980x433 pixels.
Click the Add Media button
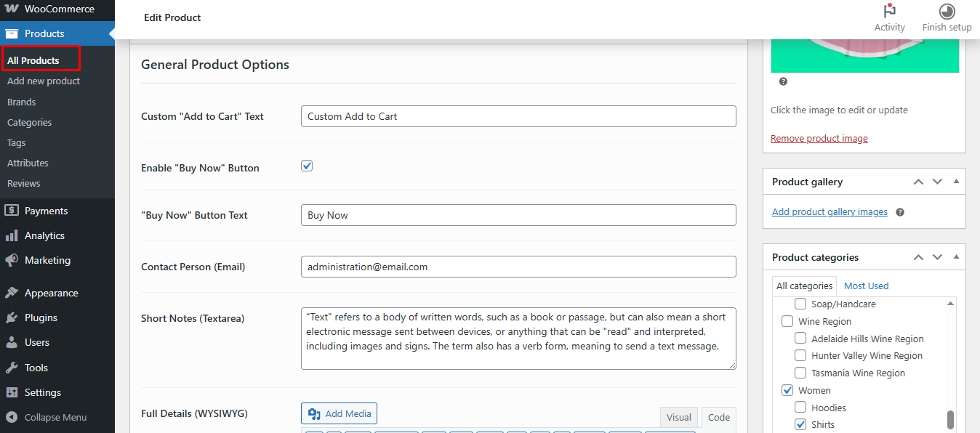point(339,413)
